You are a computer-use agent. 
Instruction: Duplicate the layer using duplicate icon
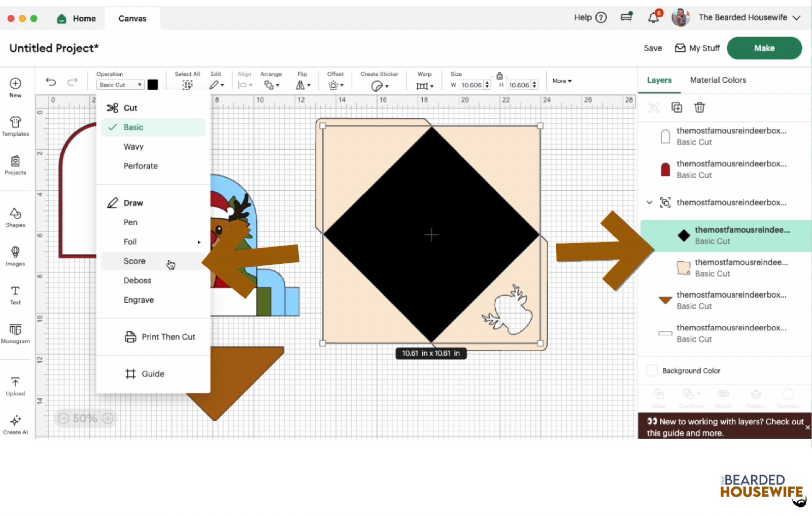[x=676, y=107]
